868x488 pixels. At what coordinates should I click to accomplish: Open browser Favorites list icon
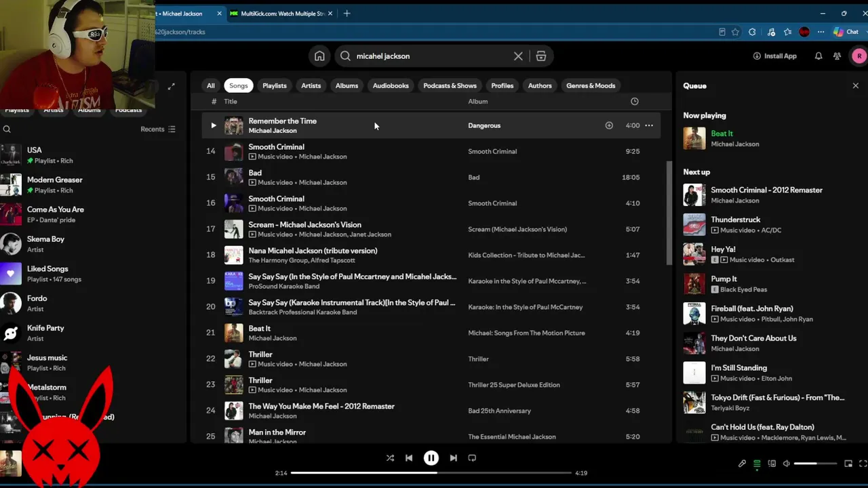(x=787, y=32)
